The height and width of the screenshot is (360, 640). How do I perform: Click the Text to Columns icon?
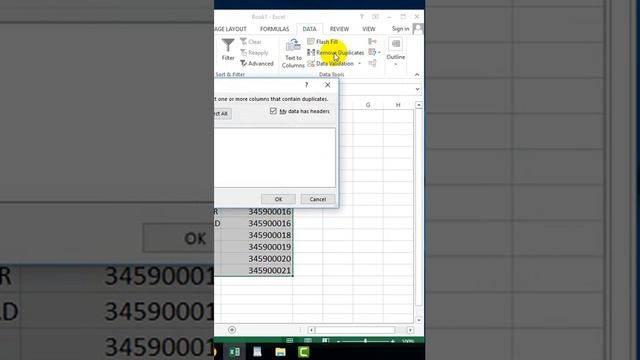click(293, 46)
